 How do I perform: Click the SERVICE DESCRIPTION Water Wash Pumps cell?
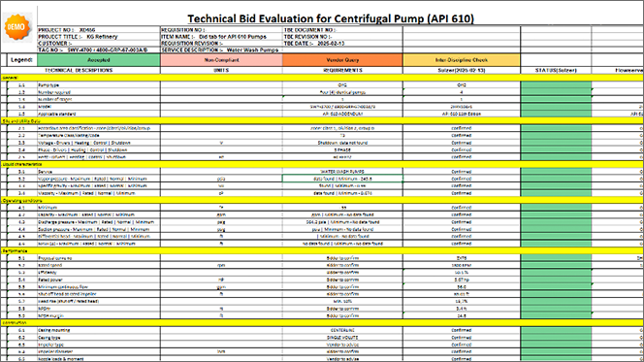(x=221, y=49)
